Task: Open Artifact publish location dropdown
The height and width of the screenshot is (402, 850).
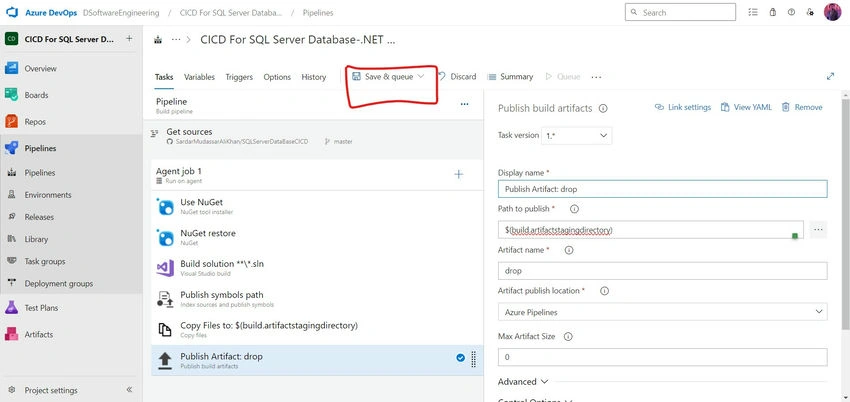Action: point(662,312)
